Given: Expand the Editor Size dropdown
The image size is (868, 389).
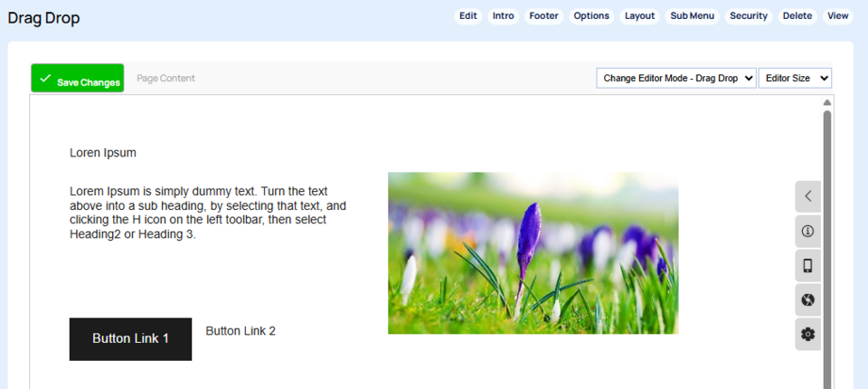Looking at the screenshot, I should click(x=795, y=79).
